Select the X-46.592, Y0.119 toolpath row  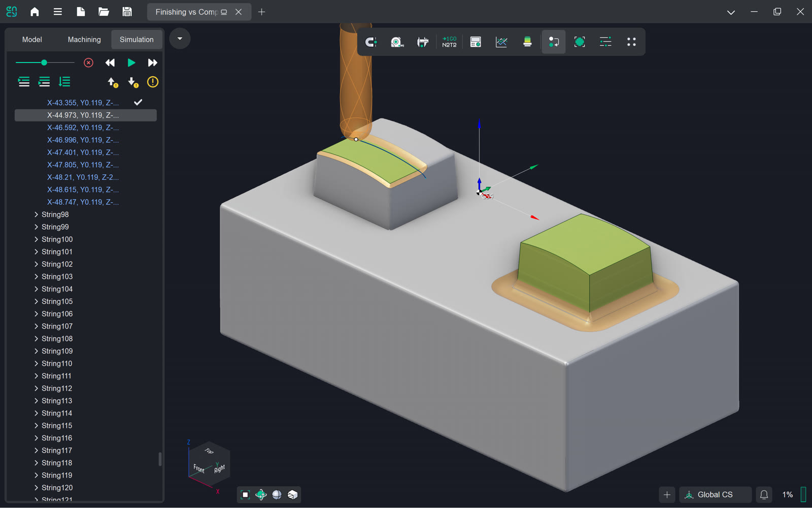point(86,128)
